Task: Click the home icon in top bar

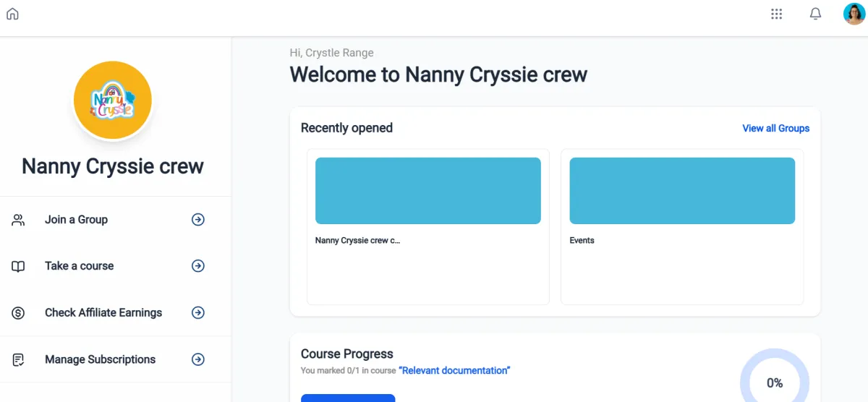Action: [x=12, y=14]
